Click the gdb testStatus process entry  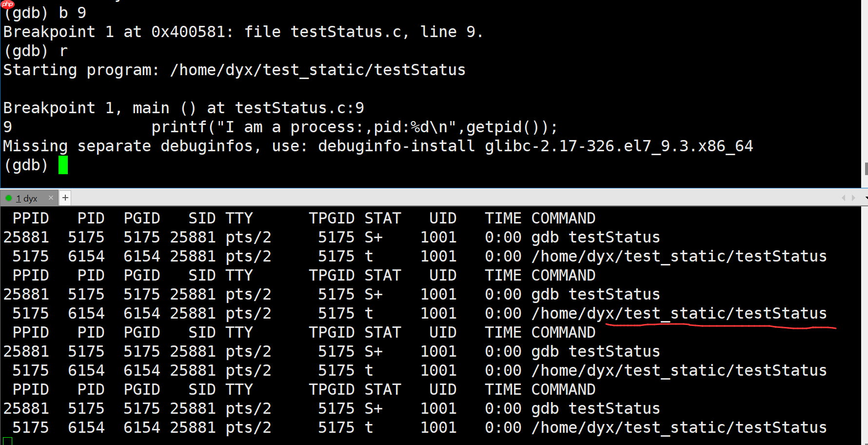pyautogui.click(x=595, y=237)
